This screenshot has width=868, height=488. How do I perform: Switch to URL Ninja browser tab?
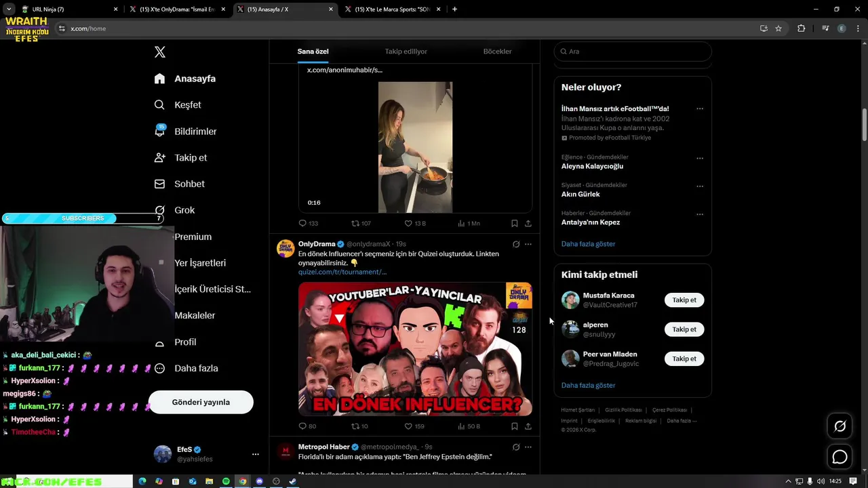(69, 9)
